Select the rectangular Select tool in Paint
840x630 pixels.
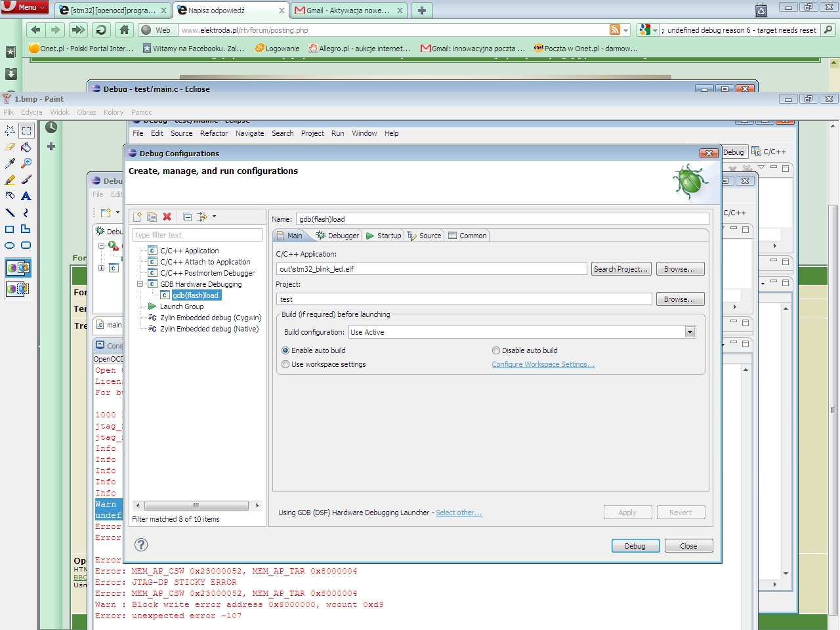point(26,131)
